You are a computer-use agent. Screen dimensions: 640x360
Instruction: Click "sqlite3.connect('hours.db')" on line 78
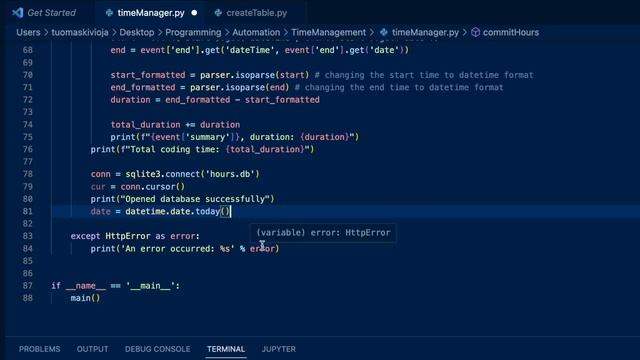pos(192,174)
